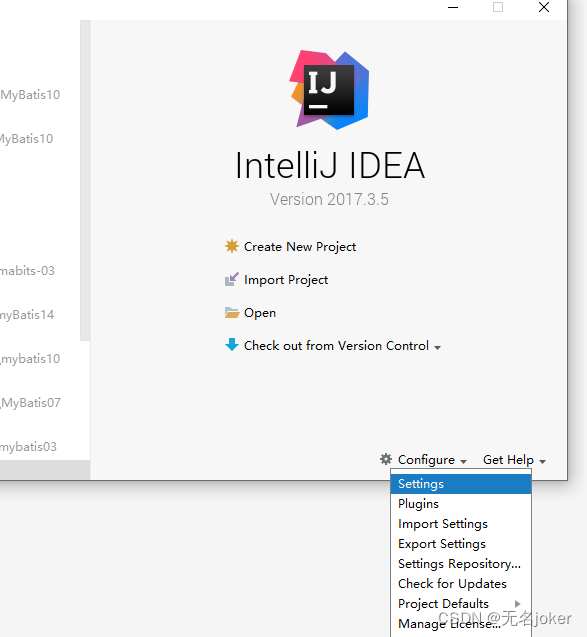Open Settings Repository... entry

tap(461, 564)
